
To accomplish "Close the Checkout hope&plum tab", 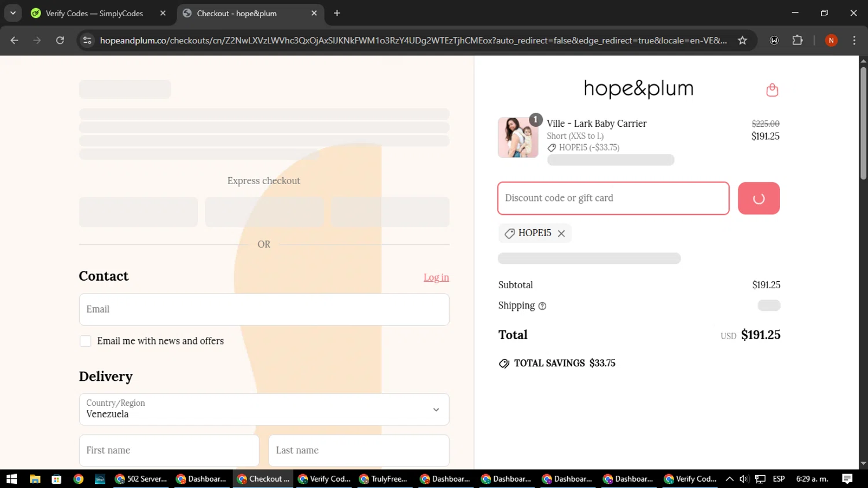I will pyautogui.click(x=314, y=13).
